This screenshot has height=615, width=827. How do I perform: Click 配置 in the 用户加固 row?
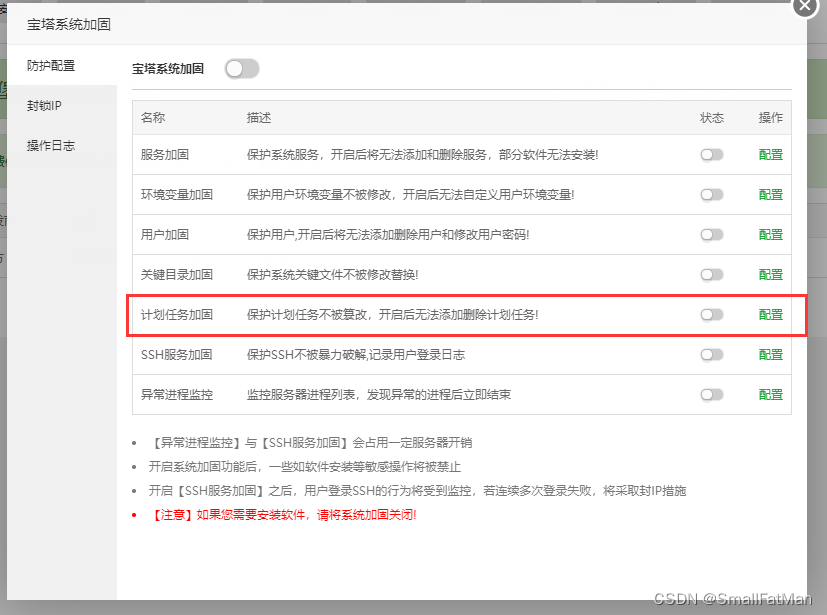[x=771, y=235]
